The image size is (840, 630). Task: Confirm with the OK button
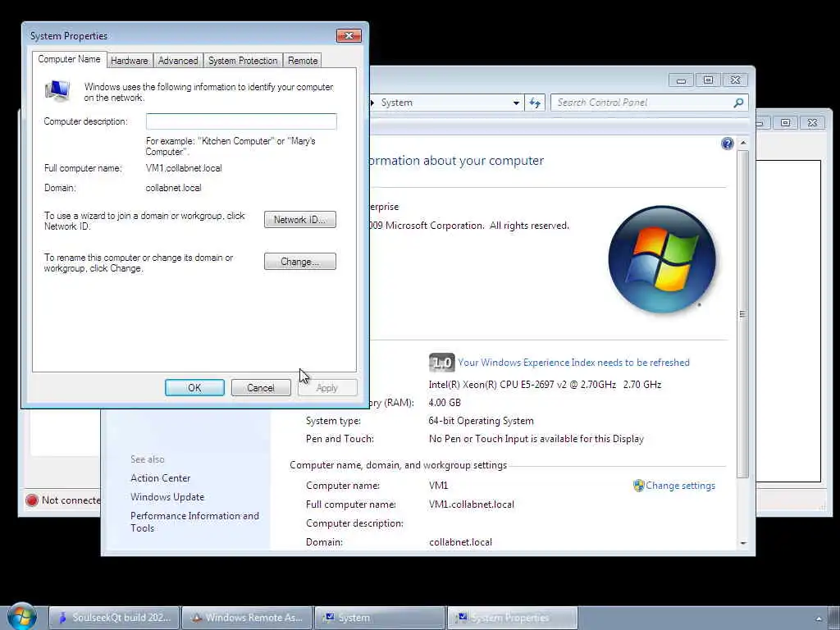(x=194, y=388)
